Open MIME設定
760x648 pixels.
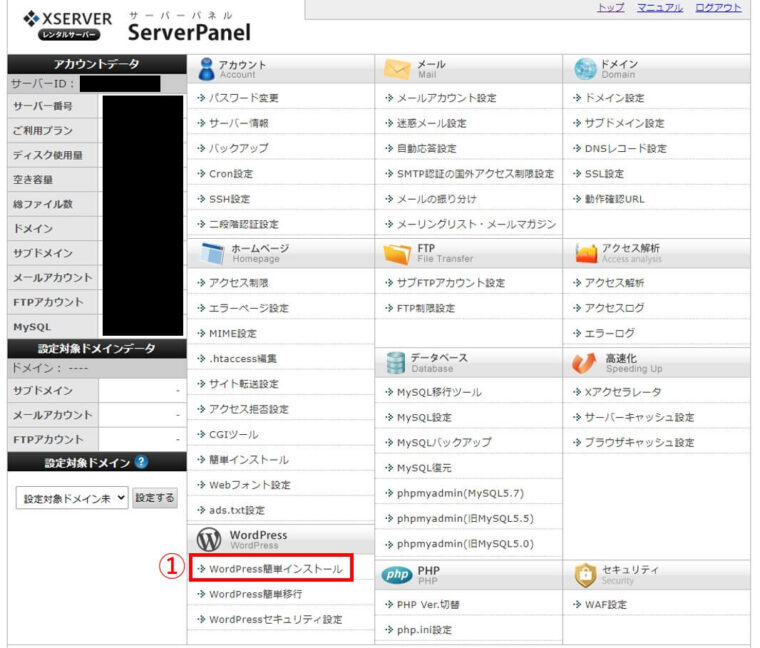[233, 333]
